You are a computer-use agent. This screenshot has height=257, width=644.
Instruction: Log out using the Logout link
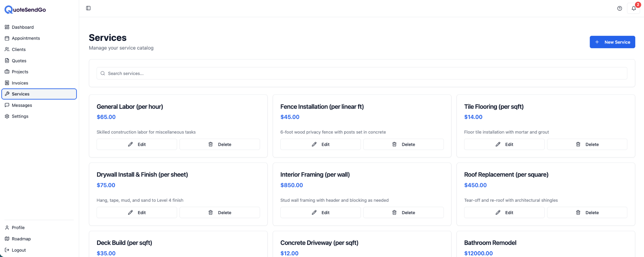pyautogui.click(x=18, y=250)
